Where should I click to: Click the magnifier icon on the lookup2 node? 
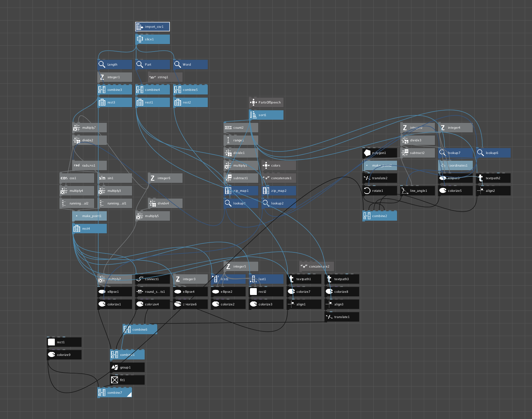(x=266, y=203)
